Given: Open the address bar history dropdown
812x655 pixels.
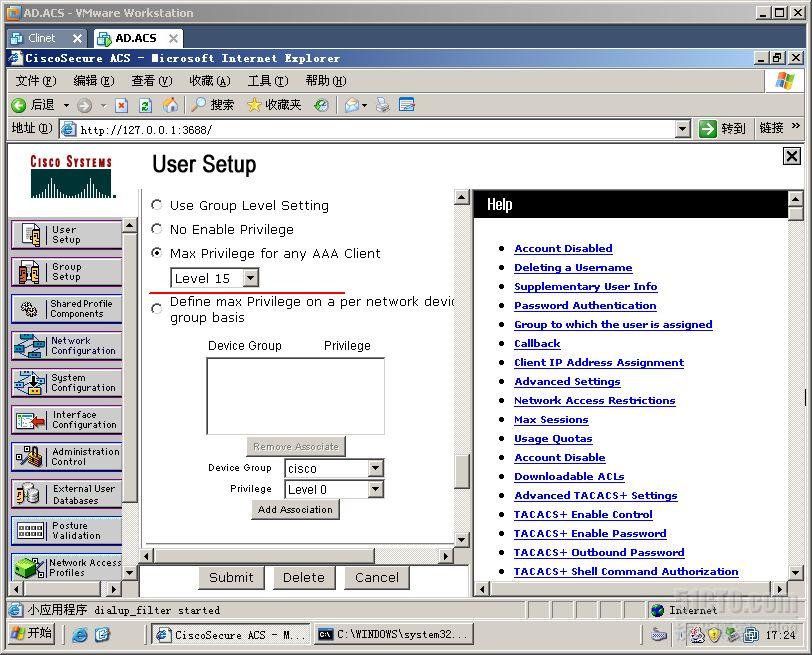Looking at the screenshot, I should point(684,129).
